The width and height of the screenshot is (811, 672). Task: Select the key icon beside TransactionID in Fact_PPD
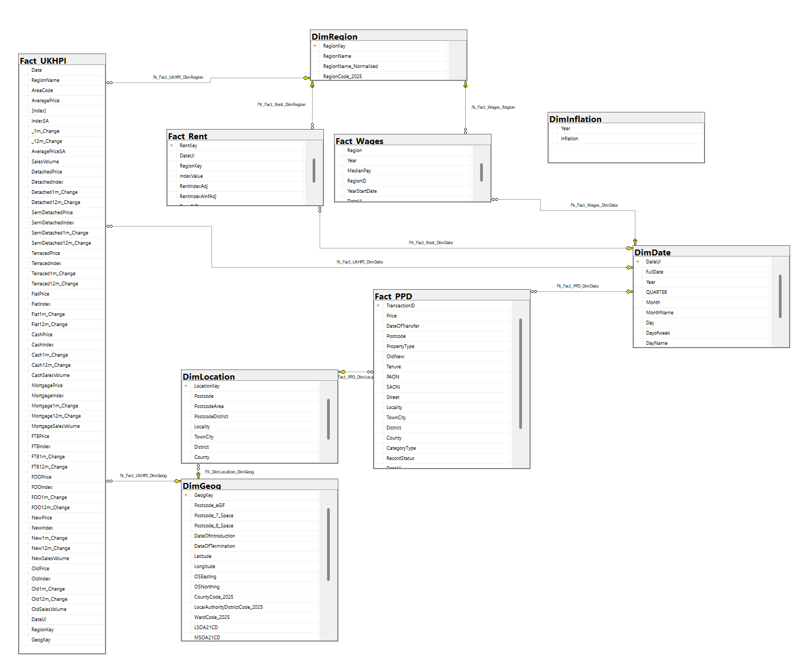click(378, 306)
